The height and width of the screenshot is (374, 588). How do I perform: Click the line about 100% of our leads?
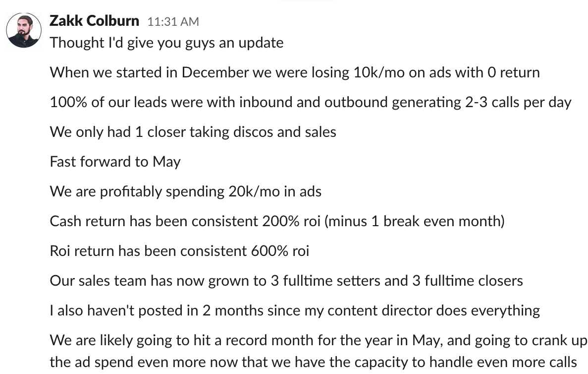coord(311,102)
